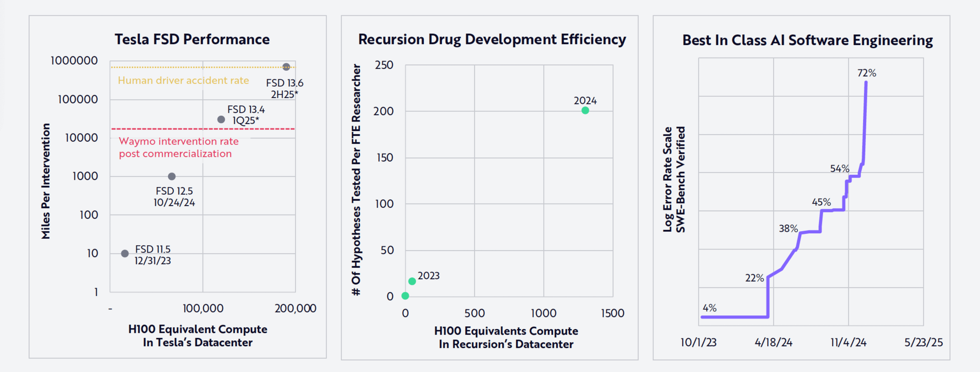Screen dimensions: 980x372
Task: Click the 'Miles Per Intervention' axis title
Action: click(x=46, y=181)
